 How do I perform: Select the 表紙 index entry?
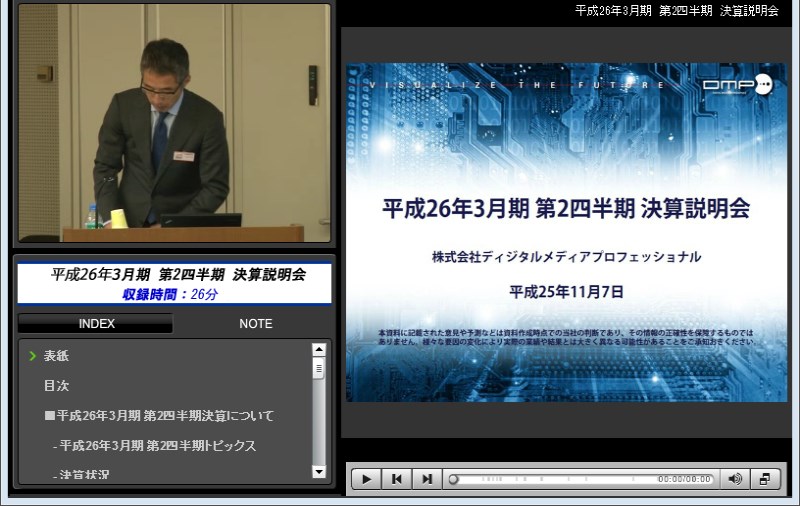click(56, 356)
